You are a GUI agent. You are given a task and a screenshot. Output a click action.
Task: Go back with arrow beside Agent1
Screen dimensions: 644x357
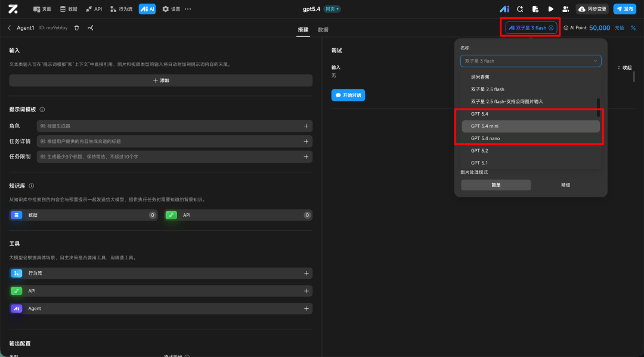coord(9,28)
